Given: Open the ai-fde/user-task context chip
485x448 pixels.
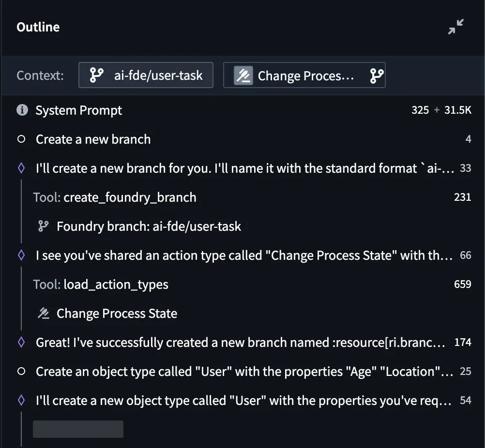Looking at the screenshot, I should point(146,75).
